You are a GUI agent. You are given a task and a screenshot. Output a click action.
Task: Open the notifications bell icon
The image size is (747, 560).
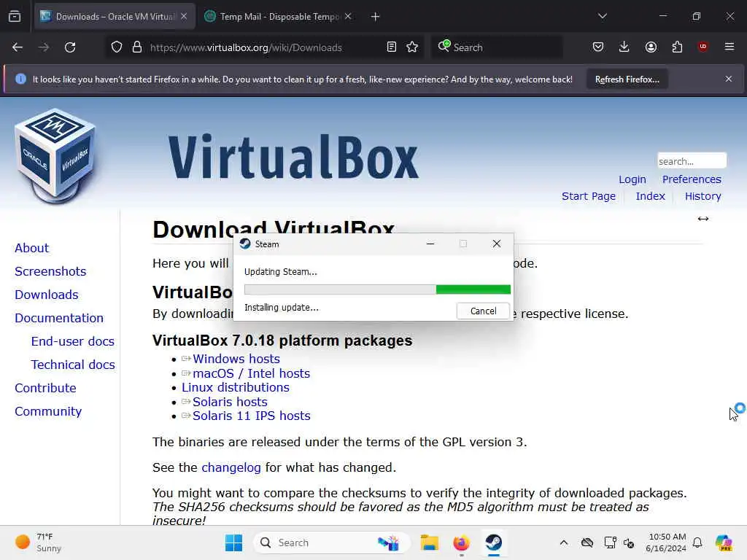tap(697, 542)
